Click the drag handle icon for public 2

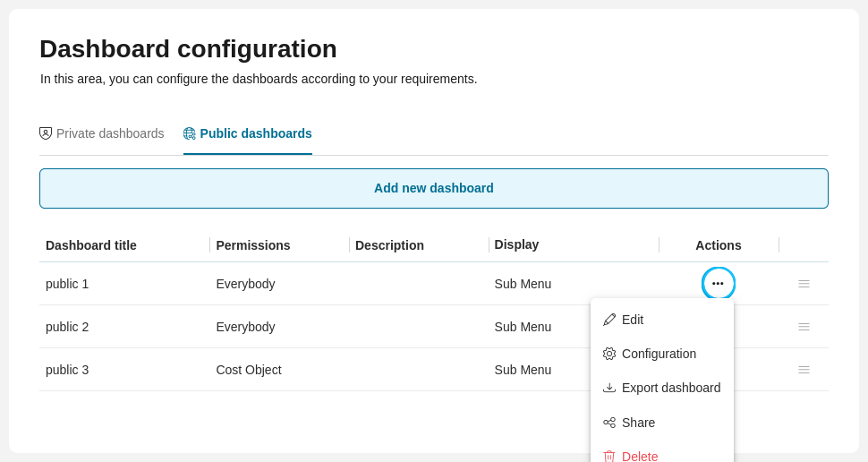click(804, 327)
